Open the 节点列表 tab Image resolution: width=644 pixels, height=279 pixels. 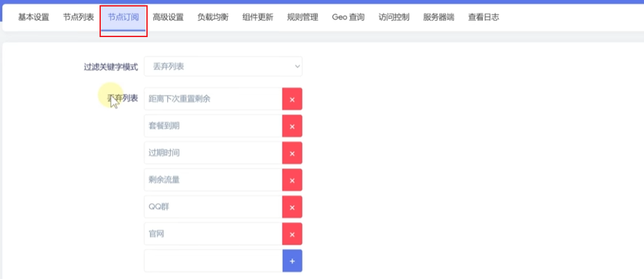[79, 18]
